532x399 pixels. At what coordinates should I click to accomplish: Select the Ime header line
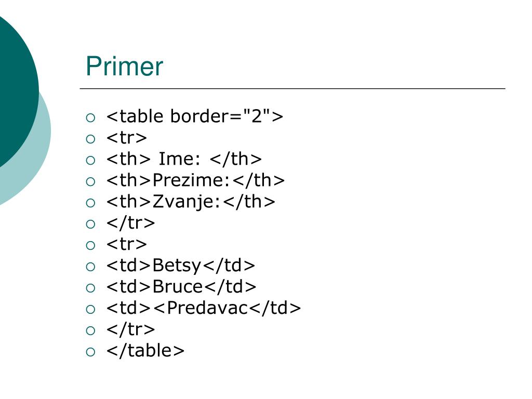[184, 159]
